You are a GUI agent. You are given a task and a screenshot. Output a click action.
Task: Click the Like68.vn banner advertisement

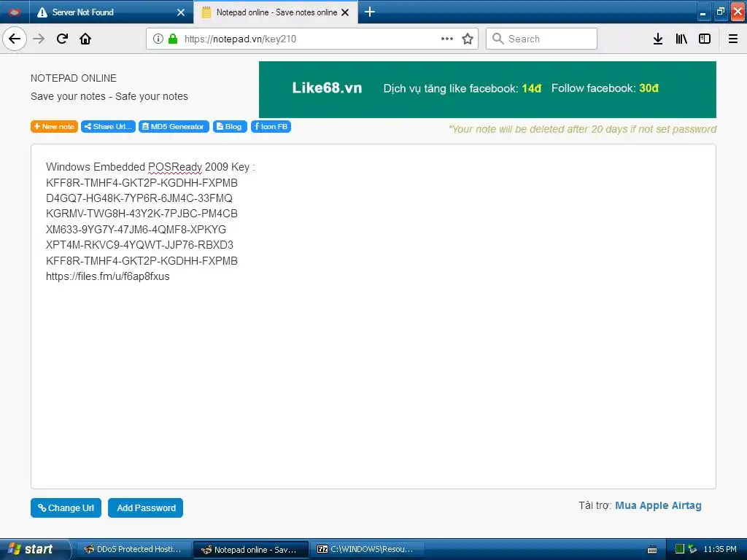tap(487, 90)
